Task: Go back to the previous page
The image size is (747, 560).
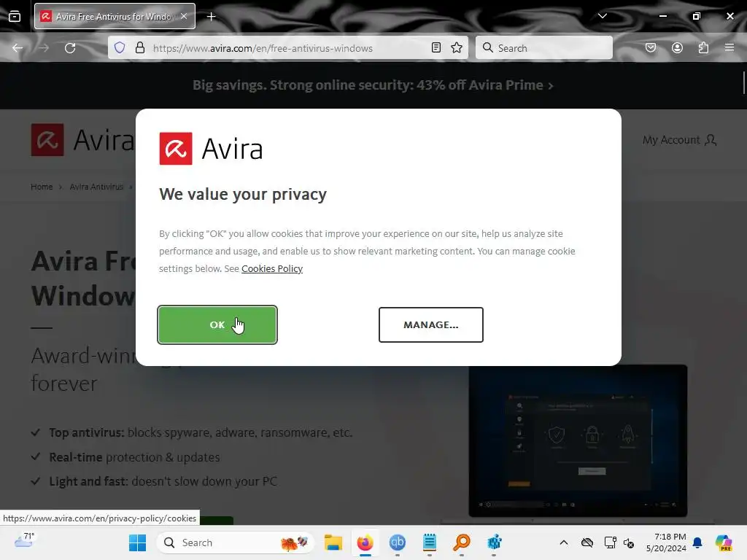Action: point(18,48)
